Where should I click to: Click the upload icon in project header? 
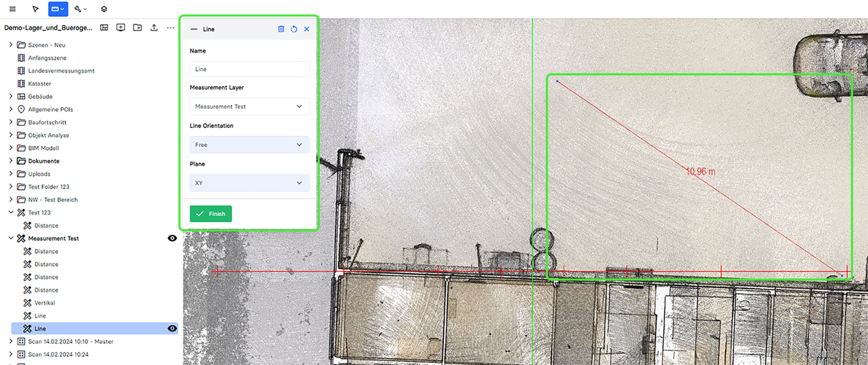coord(154,27)
